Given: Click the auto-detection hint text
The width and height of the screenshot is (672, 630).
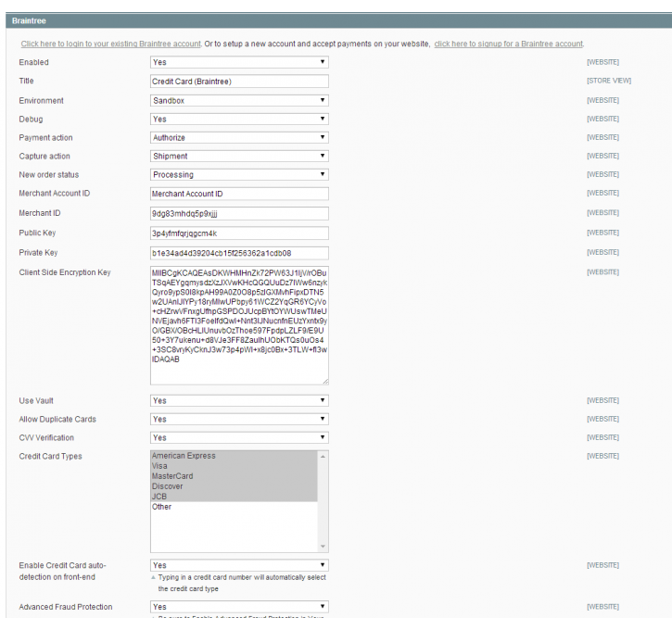Looking at the screenshot, I should (x=242, y=583).
